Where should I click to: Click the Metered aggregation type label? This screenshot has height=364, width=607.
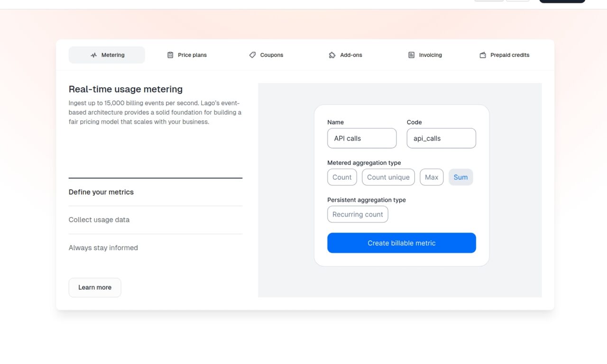[x=364, y=163]
